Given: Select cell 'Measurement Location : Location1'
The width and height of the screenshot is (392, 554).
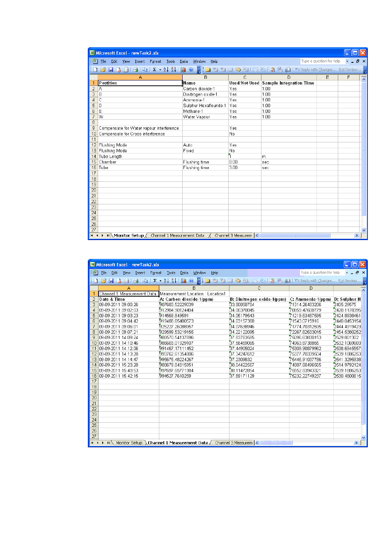Looking at the screenshot, I should point(194,294).
